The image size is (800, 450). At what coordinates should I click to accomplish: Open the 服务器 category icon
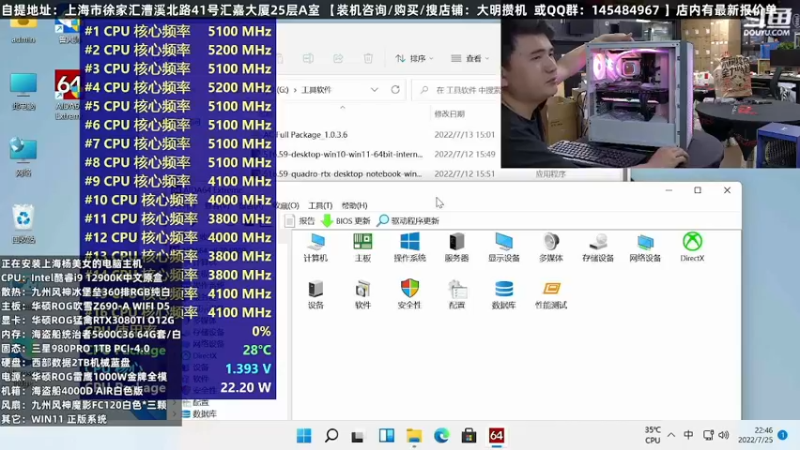[457, 247]
